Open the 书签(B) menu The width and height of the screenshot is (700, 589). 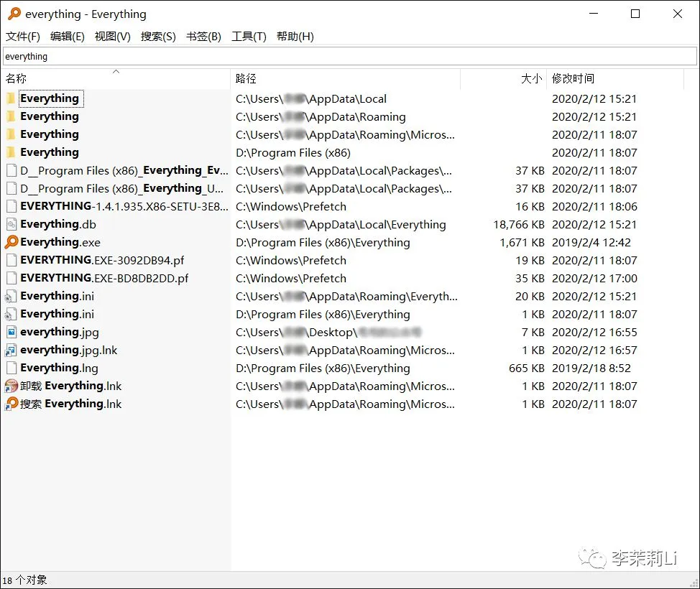click(x=203, y=37)
